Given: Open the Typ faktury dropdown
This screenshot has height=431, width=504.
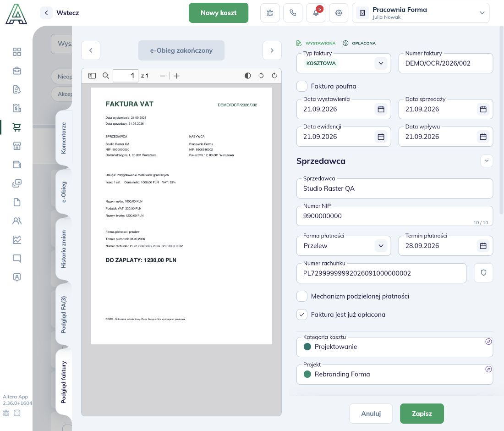Looking at the screenshot, I should pyautogui.click(x=344, y=63).
